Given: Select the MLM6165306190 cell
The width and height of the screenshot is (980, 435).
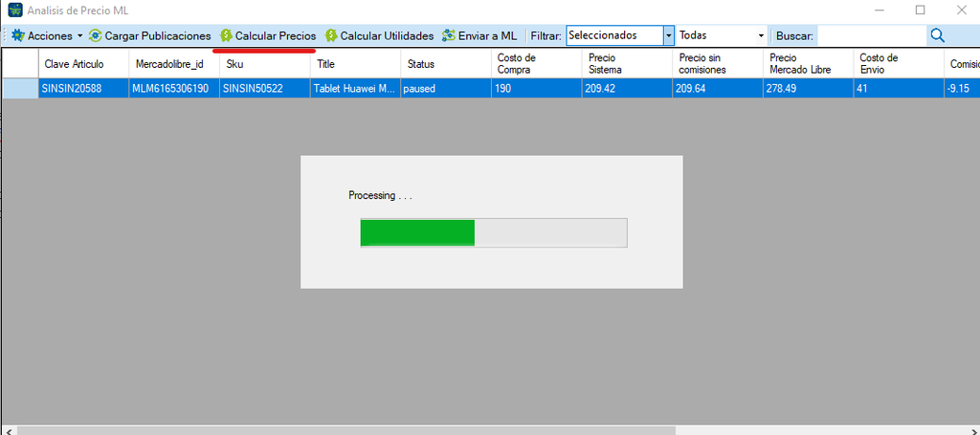Looking at the screenshot, I should click(x=174, y=89).
